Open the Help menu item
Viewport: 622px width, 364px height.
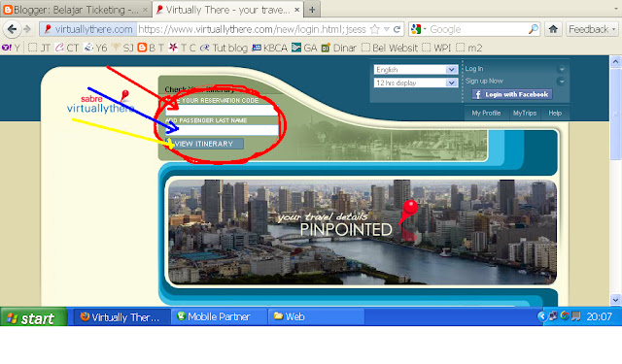(555, 114)
